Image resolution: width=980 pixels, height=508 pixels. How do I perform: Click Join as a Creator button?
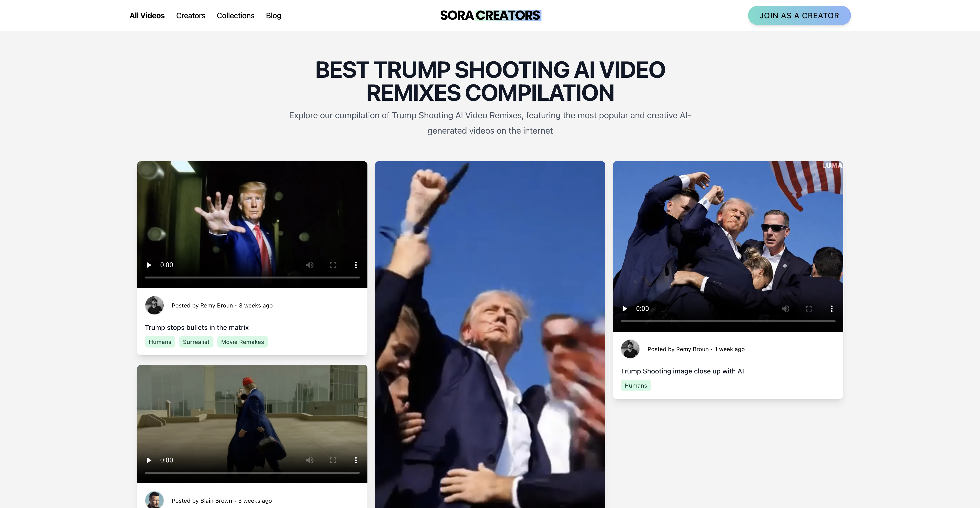[799, 16]
